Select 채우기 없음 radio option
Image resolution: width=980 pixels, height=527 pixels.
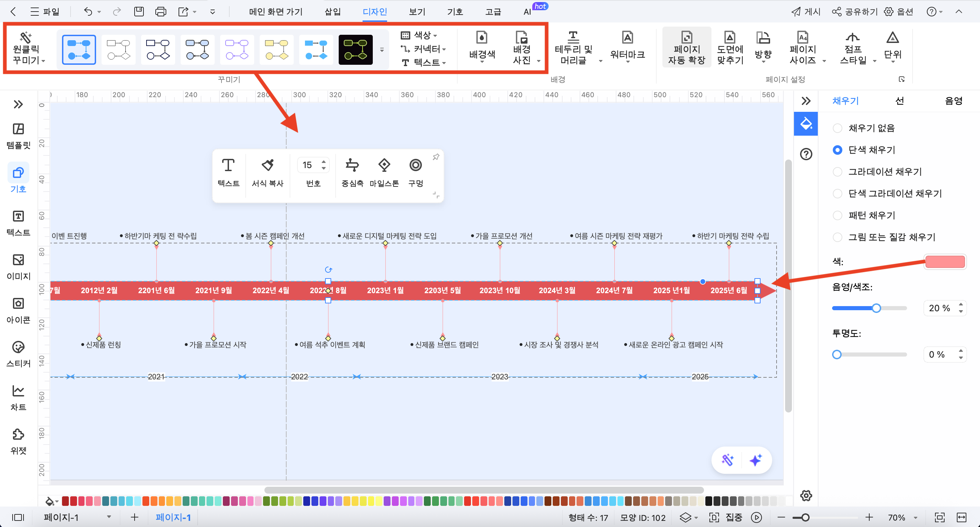click(x=837, y=128)
